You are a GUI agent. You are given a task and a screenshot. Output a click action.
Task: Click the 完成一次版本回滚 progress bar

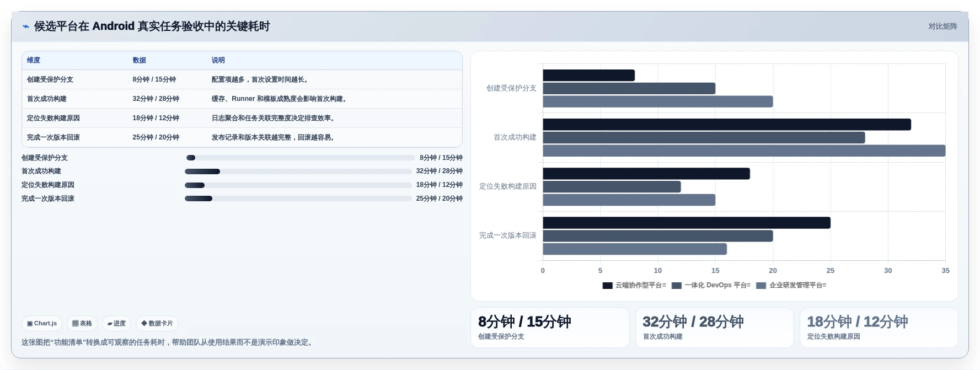point(298,199)
